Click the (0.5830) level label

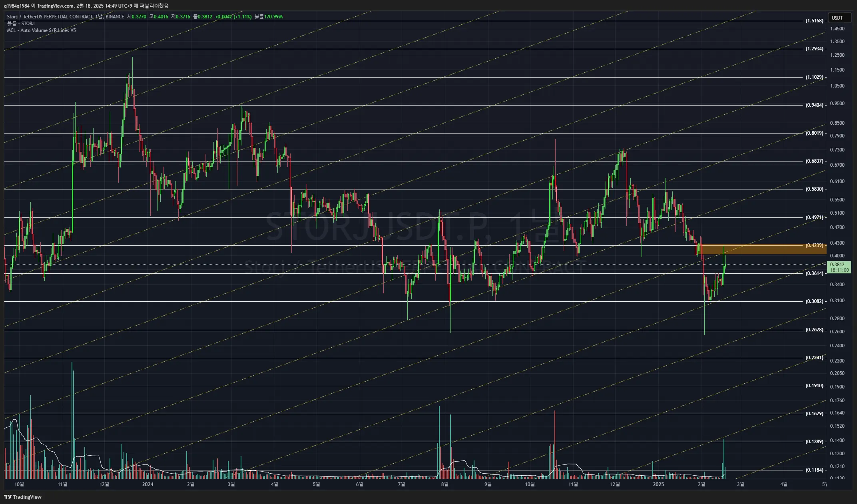coord(814,189)
